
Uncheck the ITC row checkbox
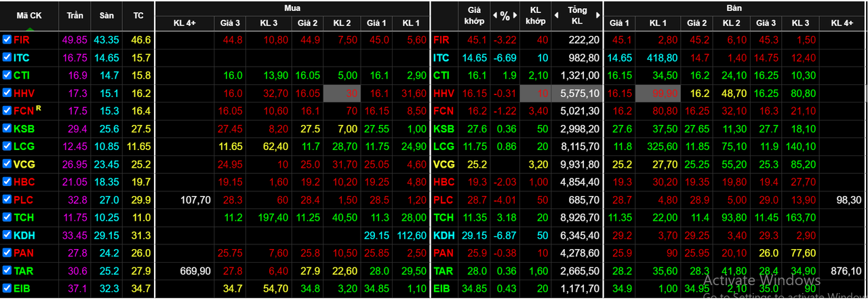tap(7, 58)
